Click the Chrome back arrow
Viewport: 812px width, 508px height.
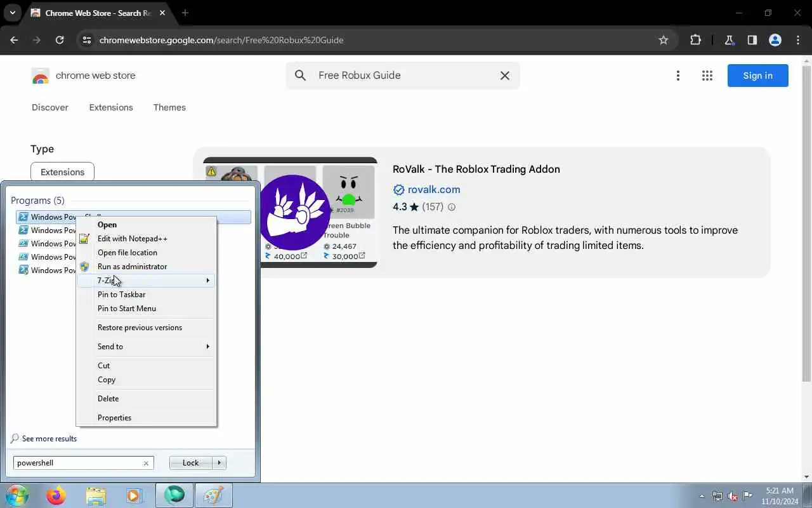tap(14, 40)
